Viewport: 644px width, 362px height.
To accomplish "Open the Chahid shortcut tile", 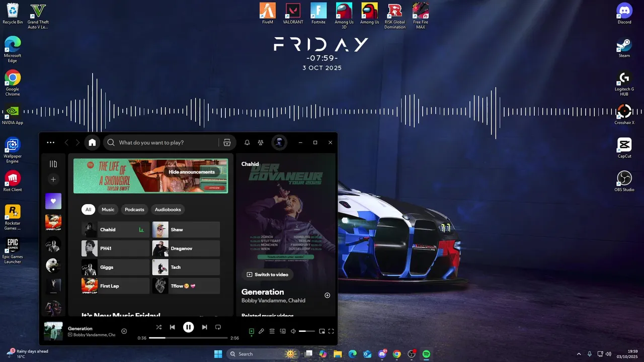I will point(115,230).
